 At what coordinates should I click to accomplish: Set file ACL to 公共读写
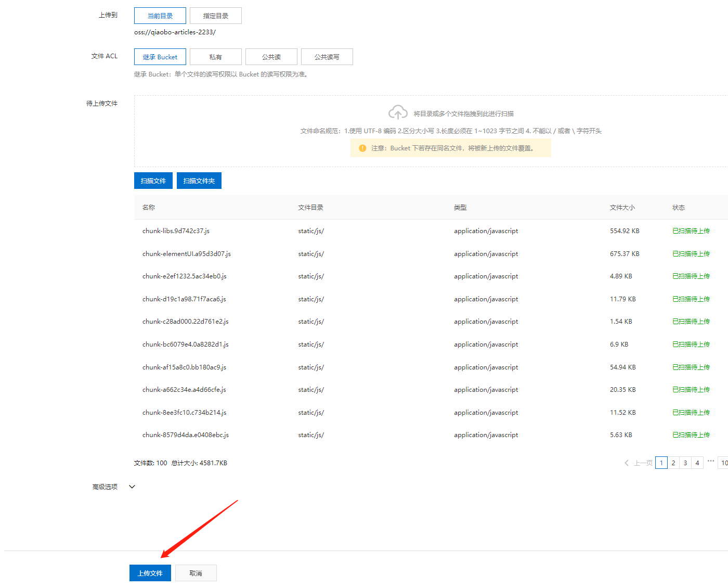(327, 57)
